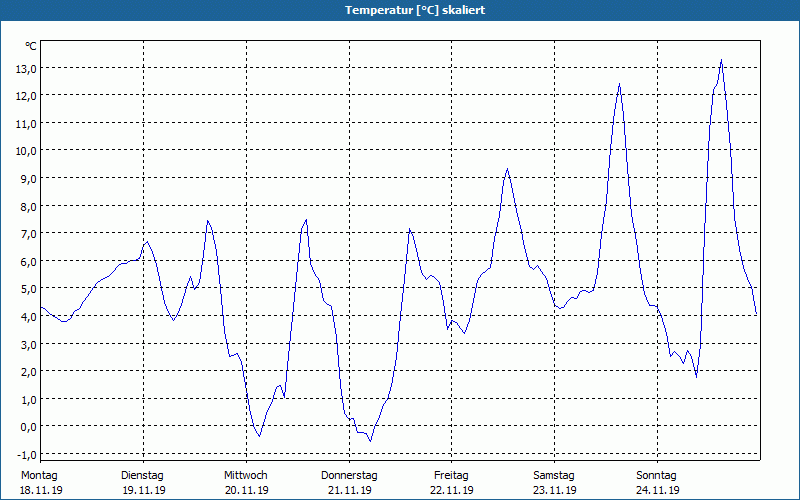Image resolution: width=800 pixels, height=500 pixels.
Task: Click the Donnerstag day label
Action: coord(349,475)
